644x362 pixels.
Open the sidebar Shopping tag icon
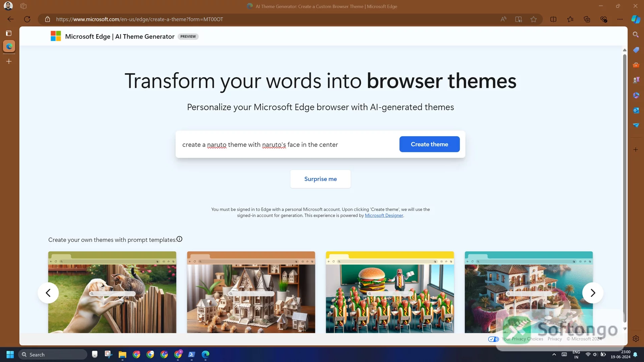coord(636,50)
